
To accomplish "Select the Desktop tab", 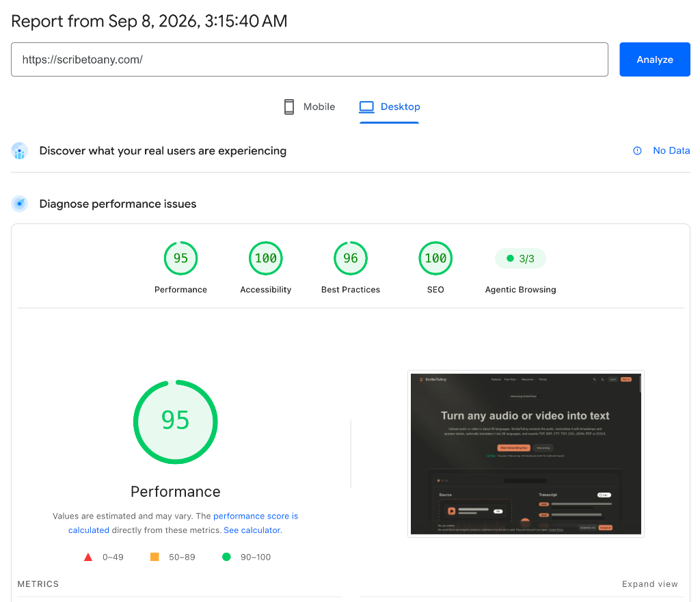I will pos(389,107).
